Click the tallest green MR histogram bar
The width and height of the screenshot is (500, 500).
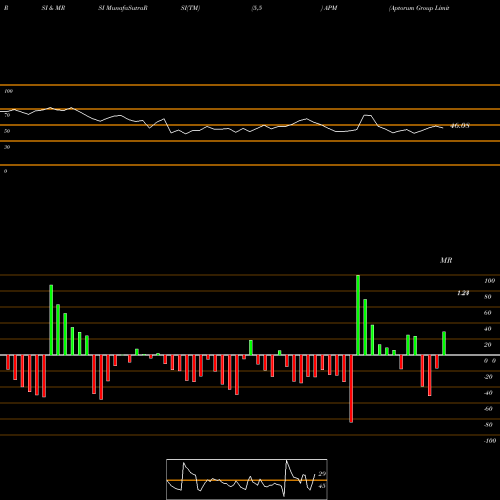tap(358, 315)
